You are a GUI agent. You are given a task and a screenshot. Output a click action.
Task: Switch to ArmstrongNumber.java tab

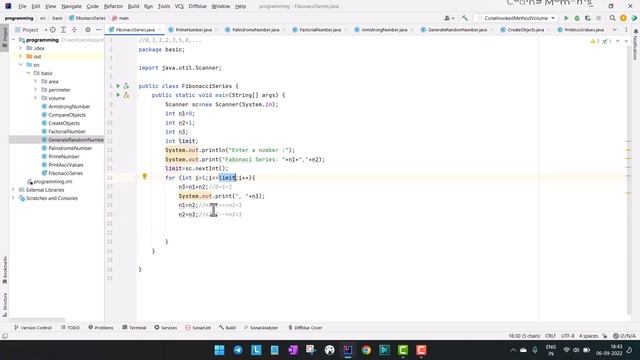[384, 30]
